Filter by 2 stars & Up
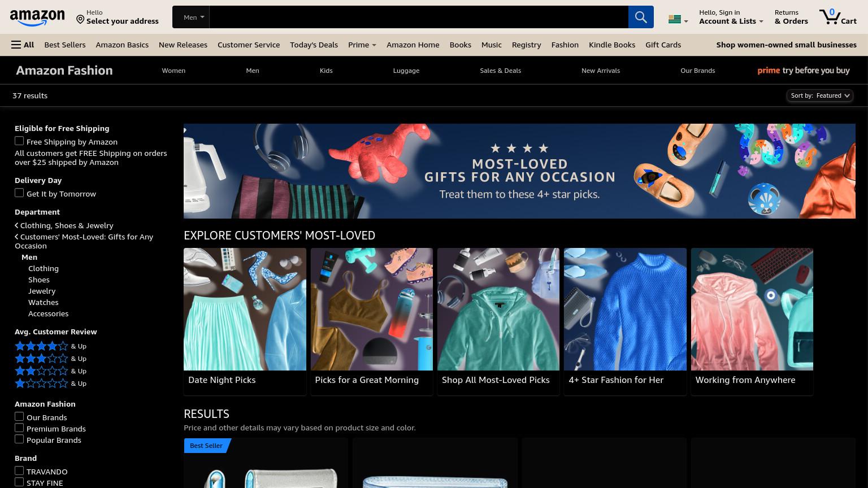Viewport: 868px width, 488px height. 50,371
